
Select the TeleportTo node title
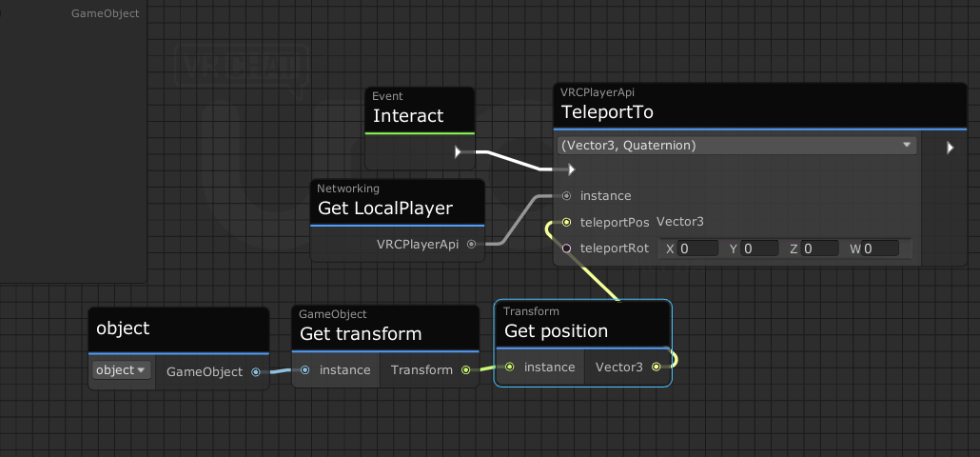pos(607,112)
